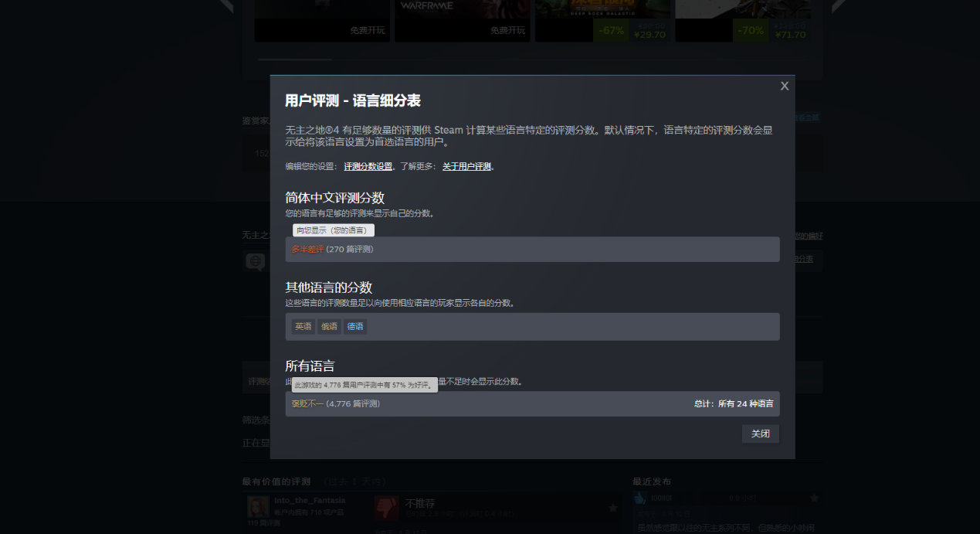Click the star icon on Into_the_Fantasia's review
The height and width of the screenshot is (534, 980).
coord(612,508)
